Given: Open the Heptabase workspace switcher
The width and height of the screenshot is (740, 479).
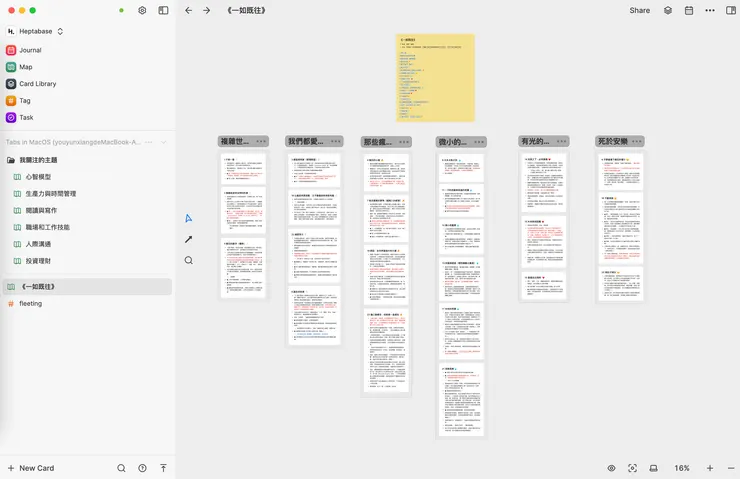Looking at the screenshot, I should coord(35,31).
